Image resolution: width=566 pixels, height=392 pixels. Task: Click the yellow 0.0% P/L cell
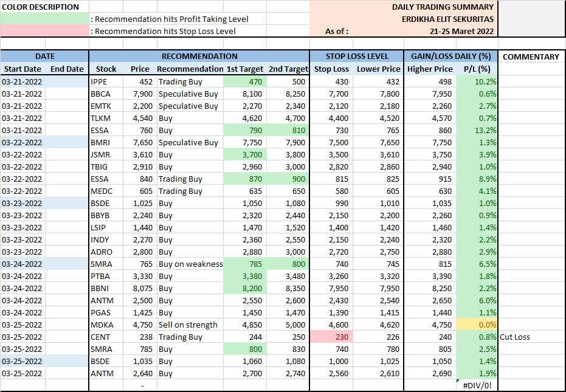[477, 325]
